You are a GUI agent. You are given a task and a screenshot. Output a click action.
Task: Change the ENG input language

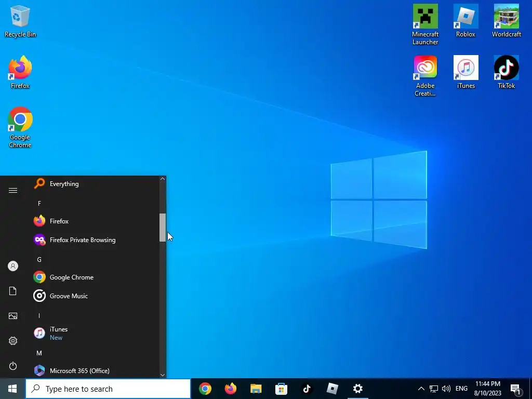tap(461, 389)
